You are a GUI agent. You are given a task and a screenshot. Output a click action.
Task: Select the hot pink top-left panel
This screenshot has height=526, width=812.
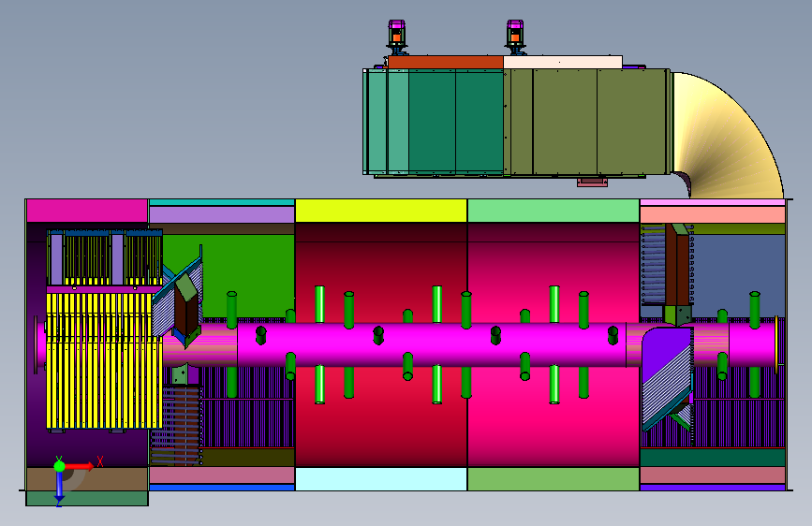[x=87, y=211]
